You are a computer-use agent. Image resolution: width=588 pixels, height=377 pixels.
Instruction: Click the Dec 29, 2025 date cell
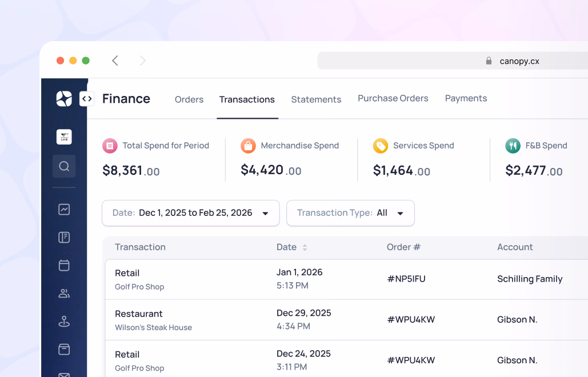(304, 319)
